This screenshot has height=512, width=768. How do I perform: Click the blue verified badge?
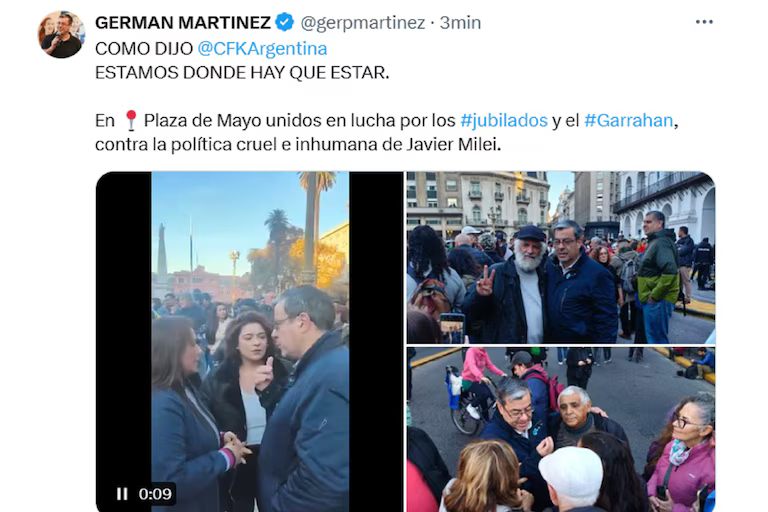point(284,22)
